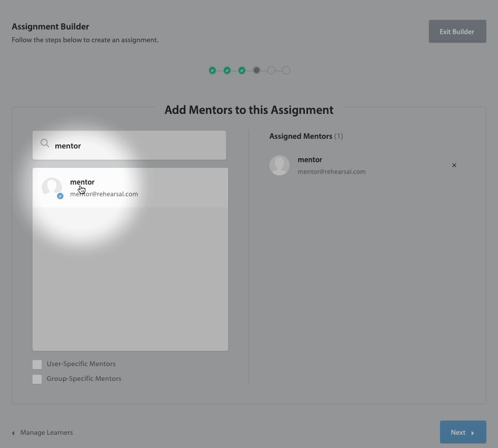
Task: Focus the mentor search text field
Action: tap(137, 145)
